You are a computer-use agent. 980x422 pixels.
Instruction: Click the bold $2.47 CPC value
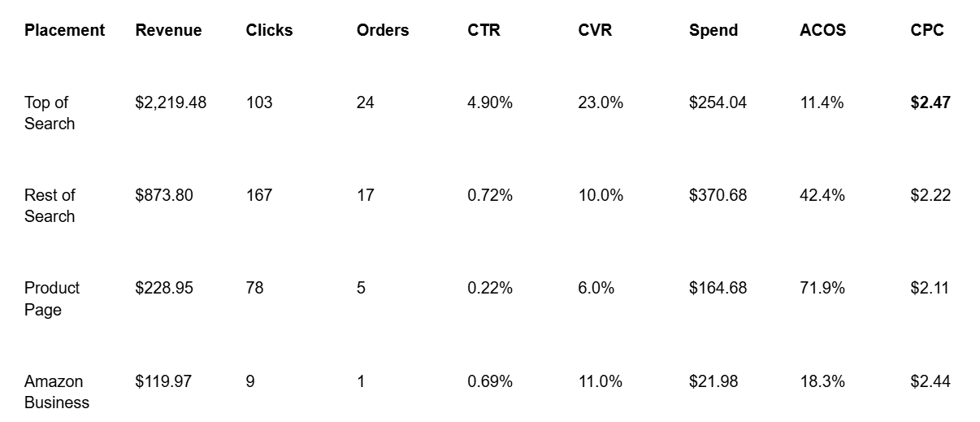pyautogui.click(x=930, y=102)
